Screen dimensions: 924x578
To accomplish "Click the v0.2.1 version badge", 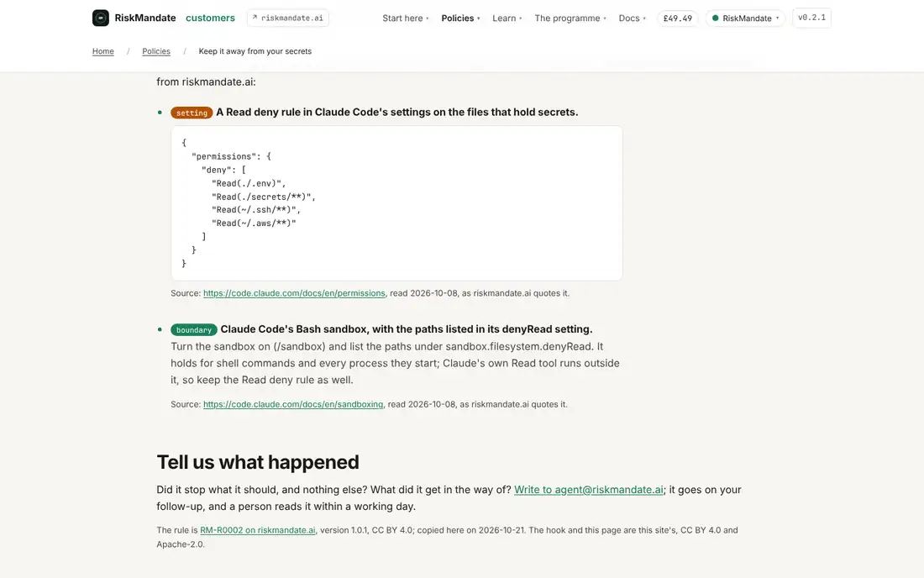I will pyautogui.click(x=811, y=18).
